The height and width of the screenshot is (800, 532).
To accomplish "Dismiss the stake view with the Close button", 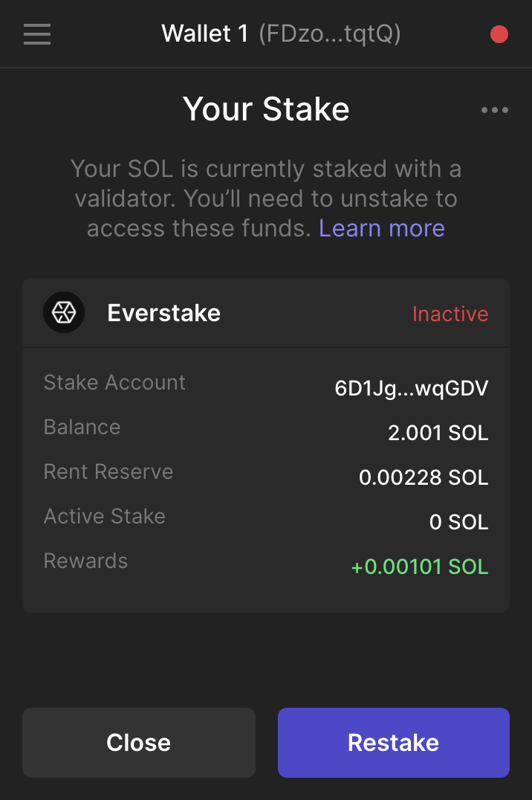I will click(x=138, y=742).
